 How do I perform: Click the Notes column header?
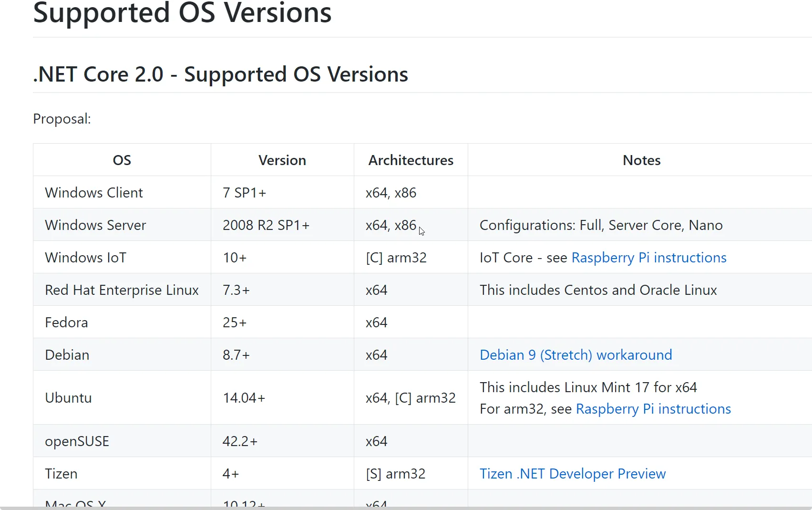(x=641, y=160)
